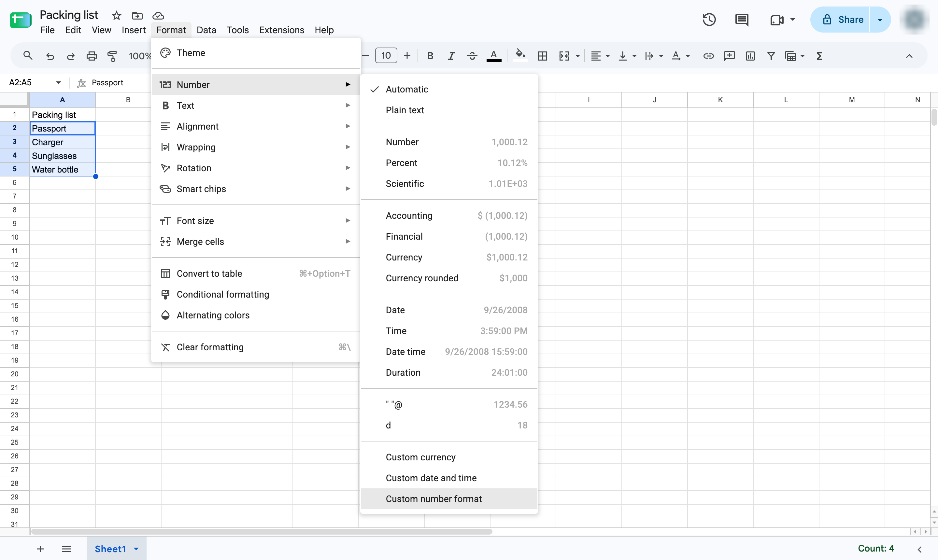Click the print icon
Viewport: 938px width, 560px height.
point(92,56)
